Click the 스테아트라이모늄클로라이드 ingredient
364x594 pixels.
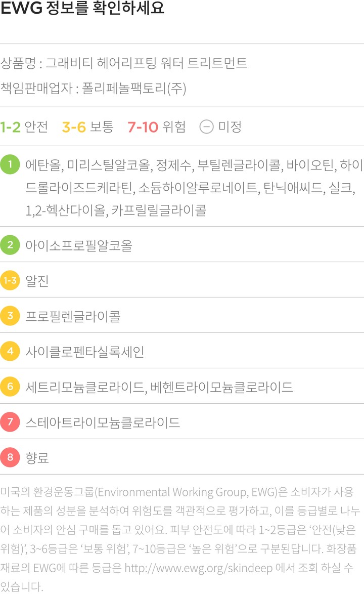tap(103, 422)
